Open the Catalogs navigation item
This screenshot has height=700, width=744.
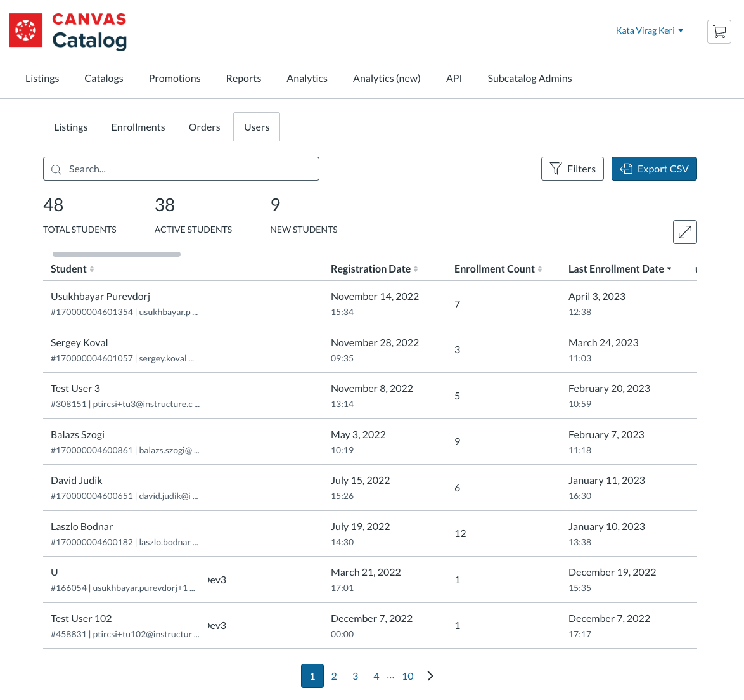click(104, 78)
